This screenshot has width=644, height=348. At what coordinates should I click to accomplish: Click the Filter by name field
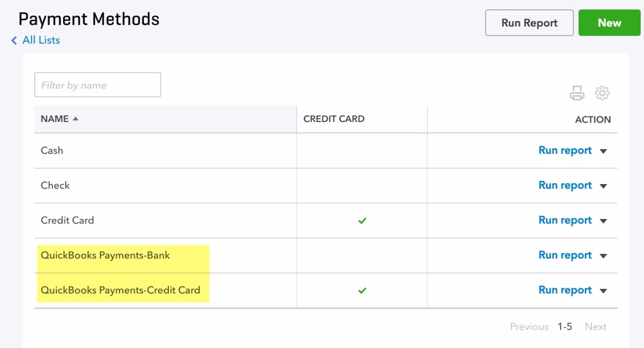coord(98,85)
